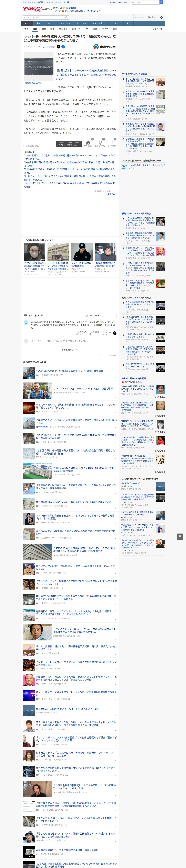Click the 東海テレビ logo beside headline
The width and height of the screenshot is (186, 868).
(105, 47)
